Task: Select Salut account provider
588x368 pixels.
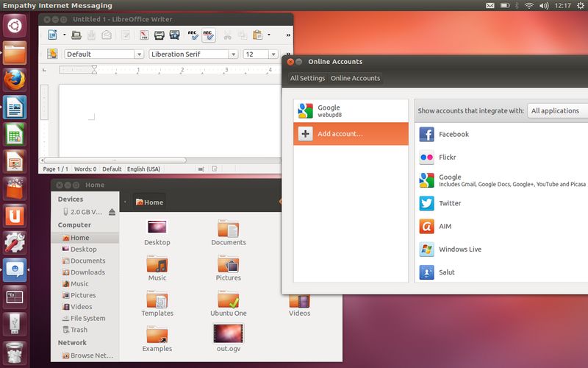Action: coord(501,272)
